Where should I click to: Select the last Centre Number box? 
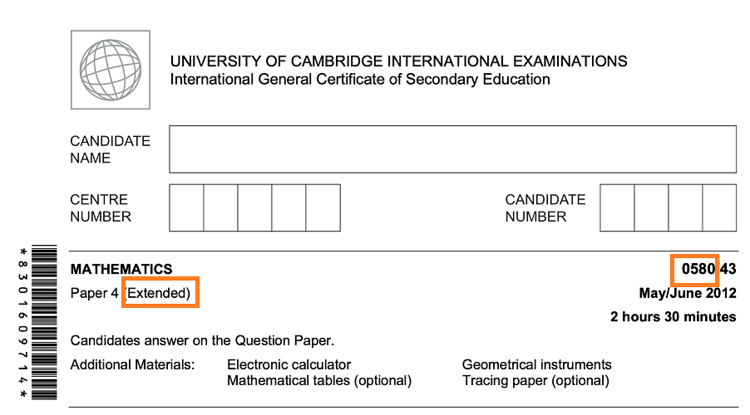[x=323, y=208]
